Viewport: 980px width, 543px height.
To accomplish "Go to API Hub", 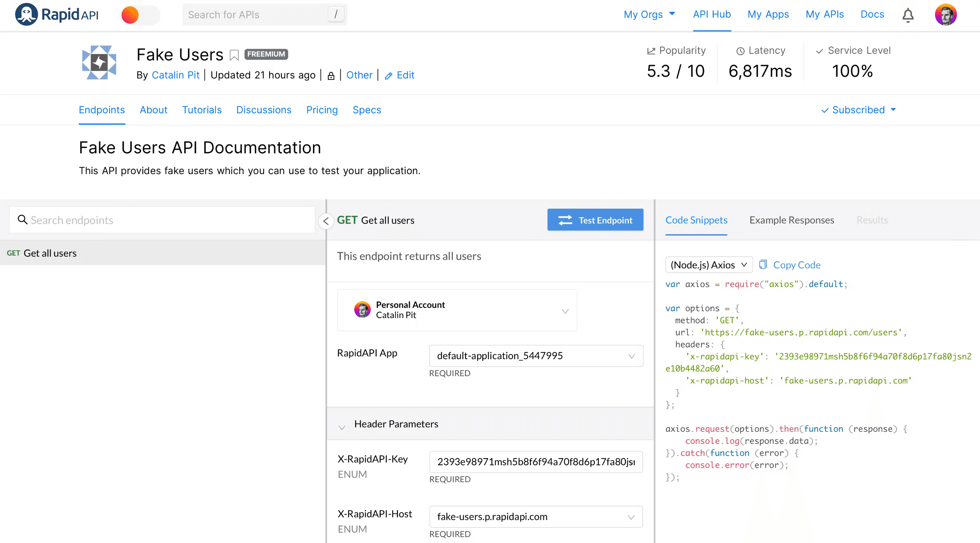I will click(712, 15).
